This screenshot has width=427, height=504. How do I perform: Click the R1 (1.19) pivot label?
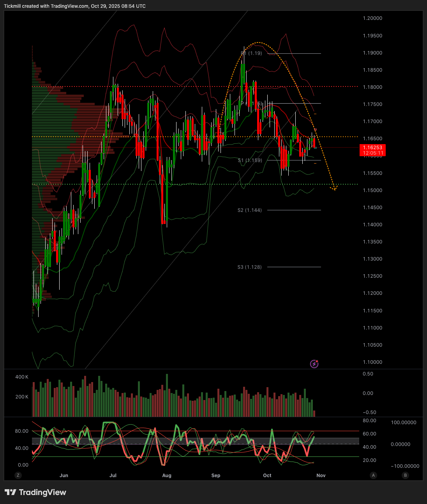[x=251, y=53]
